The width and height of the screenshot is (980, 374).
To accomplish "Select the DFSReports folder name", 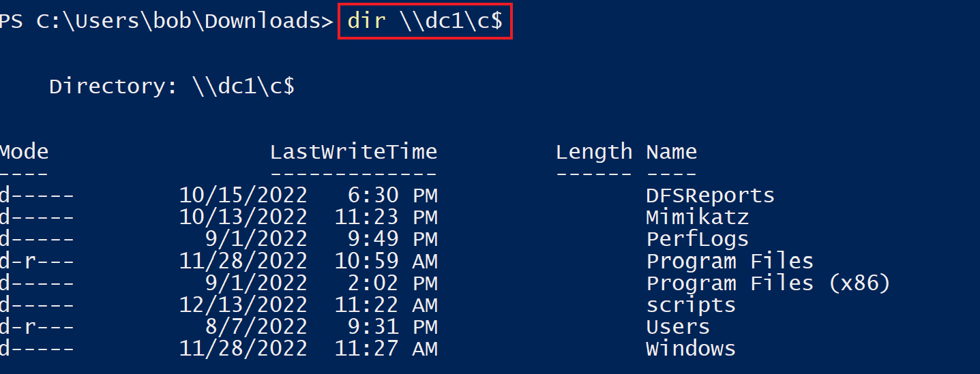I will coord(710,196).
